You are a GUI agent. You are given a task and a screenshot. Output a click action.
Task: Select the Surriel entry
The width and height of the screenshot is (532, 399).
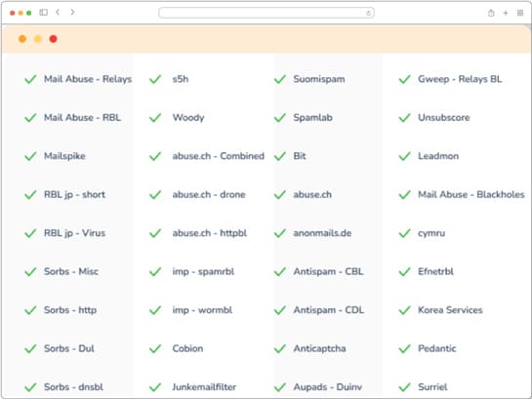(432, 387)
